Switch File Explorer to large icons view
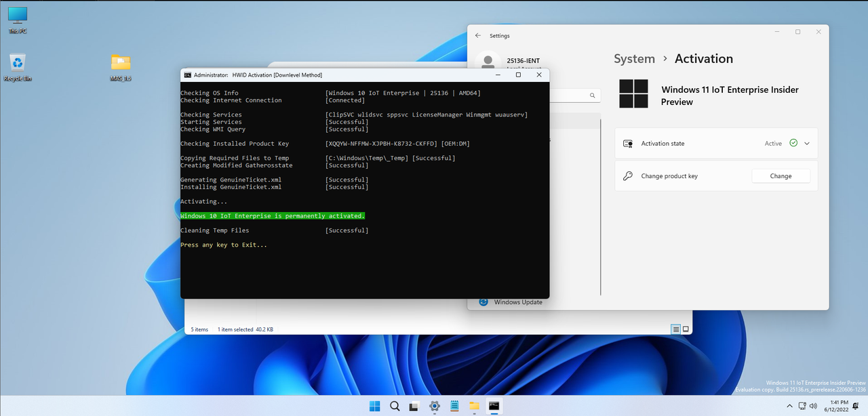 tap(686, 329)
